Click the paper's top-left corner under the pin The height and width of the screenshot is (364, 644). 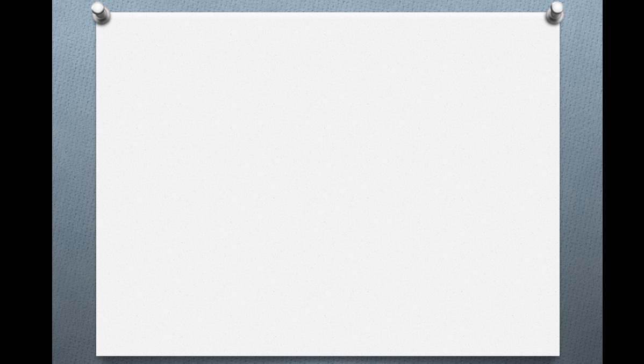pyautogui.click(x=98, y=15)
